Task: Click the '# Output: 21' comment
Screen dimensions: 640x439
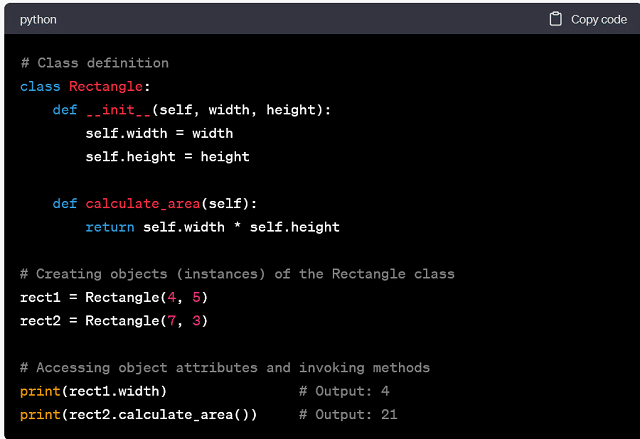Action: tap(348, 414)
